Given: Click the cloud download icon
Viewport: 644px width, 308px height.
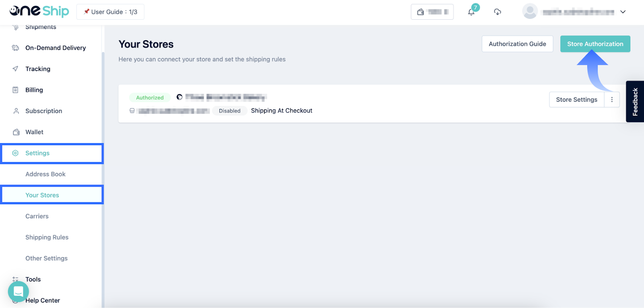Looking at the screenshot, I should click(x=497, y=12).
